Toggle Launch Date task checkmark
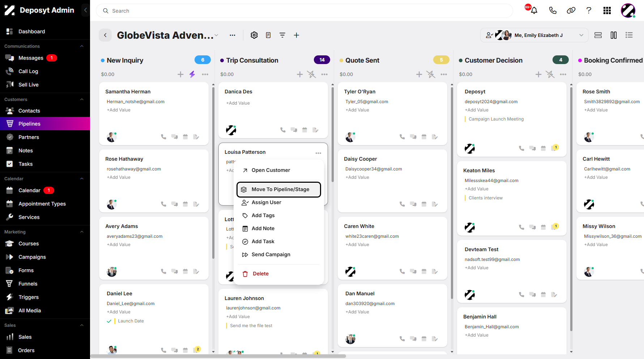The height and width of the screenshot is (359, 644). pyautogui.click(x=109, y=321)
